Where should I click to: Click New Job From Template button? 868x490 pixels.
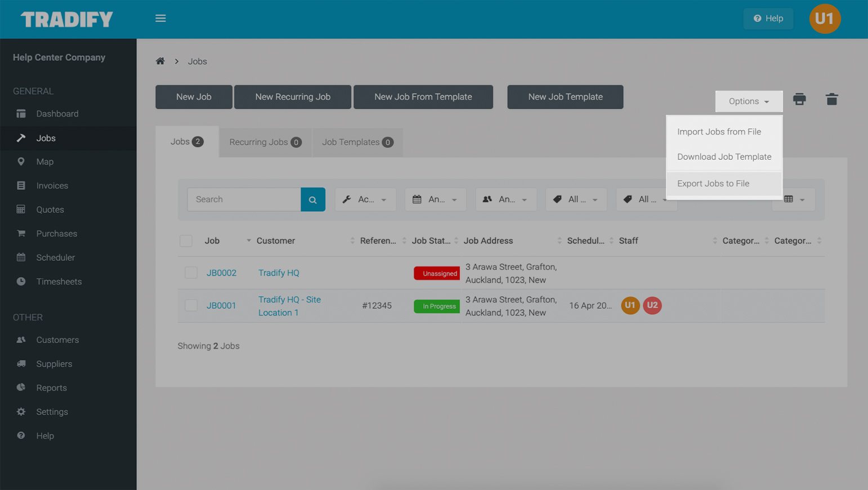(x=423, y=97)
